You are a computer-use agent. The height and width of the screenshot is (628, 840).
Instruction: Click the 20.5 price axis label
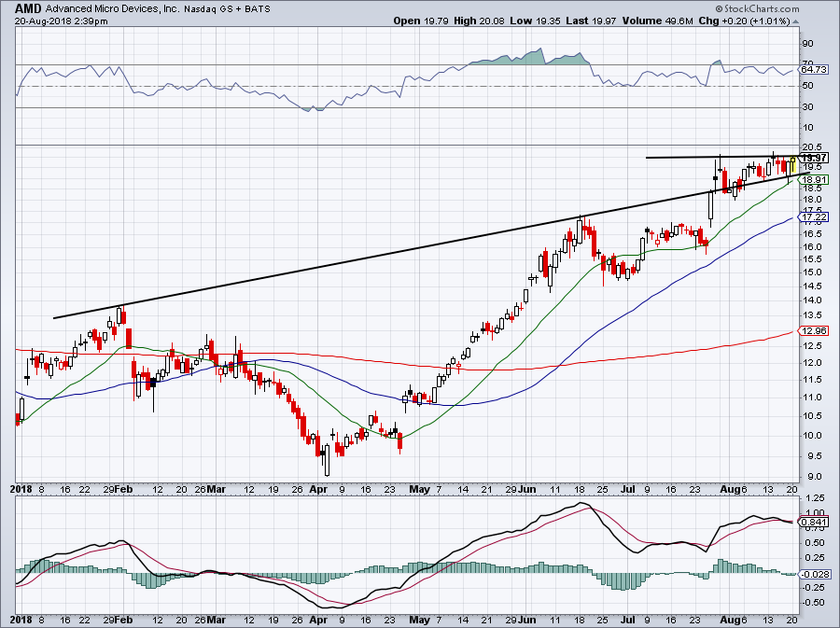[812, 147]
